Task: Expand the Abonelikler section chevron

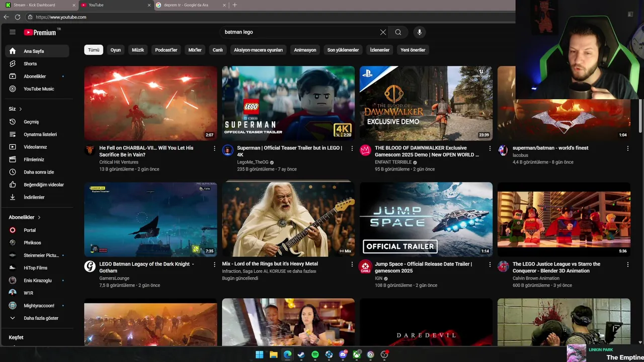Action: pyautogui.click(x=39, y=217)
